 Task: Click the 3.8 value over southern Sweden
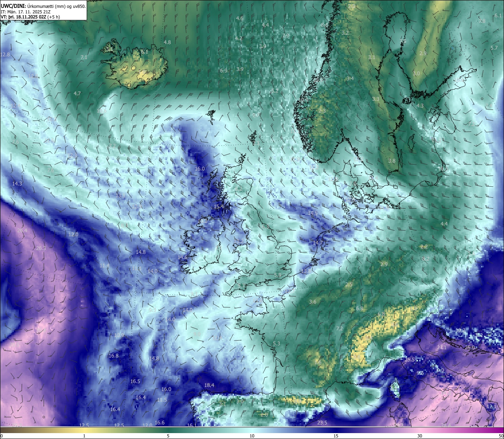point(392,161)
